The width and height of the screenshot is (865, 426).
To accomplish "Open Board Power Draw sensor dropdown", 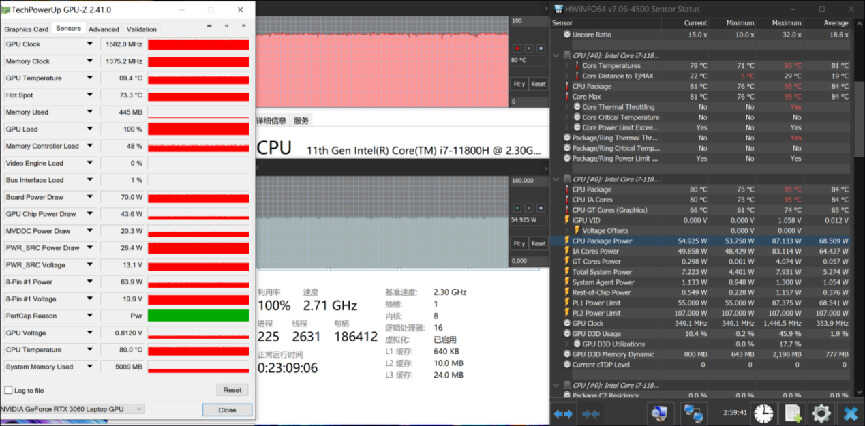I will pos(90,197).
